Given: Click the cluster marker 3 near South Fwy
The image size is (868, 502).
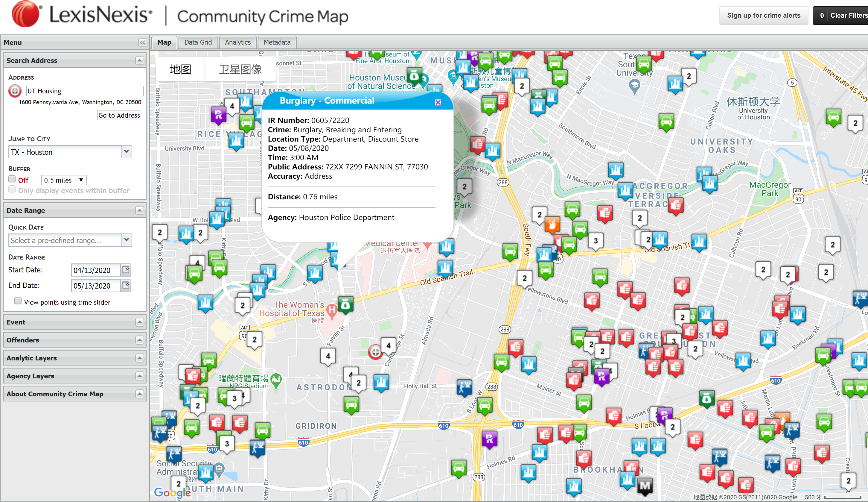Looking at the screenshot, I should [x=595, y=241].
